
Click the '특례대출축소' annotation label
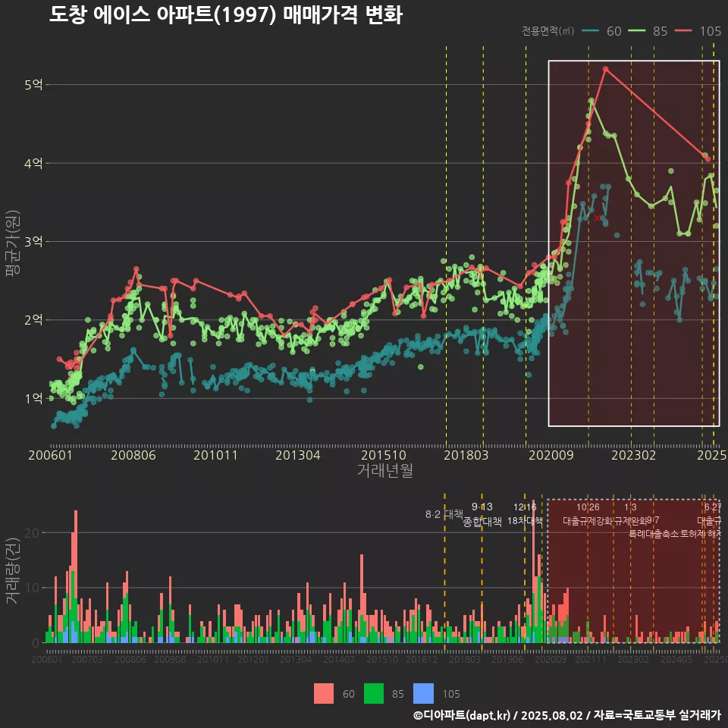click(654, 534)
